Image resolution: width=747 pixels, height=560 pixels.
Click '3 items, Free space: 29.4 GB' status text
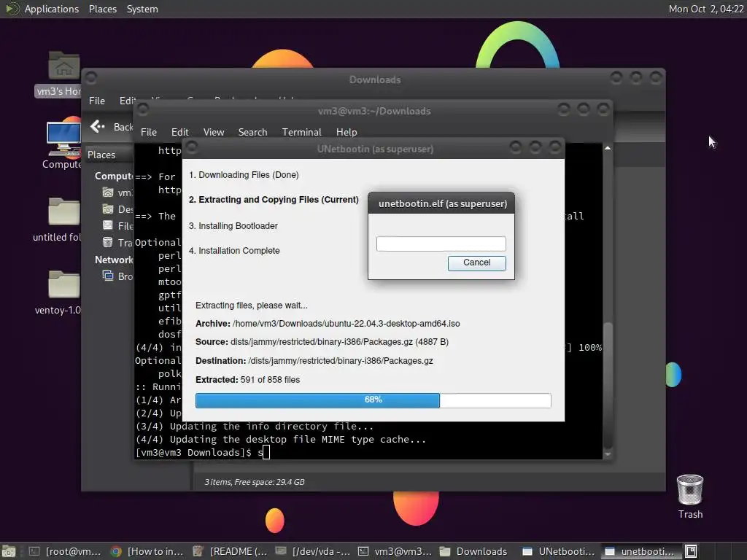pyautogui.click(x=255, y=482)
